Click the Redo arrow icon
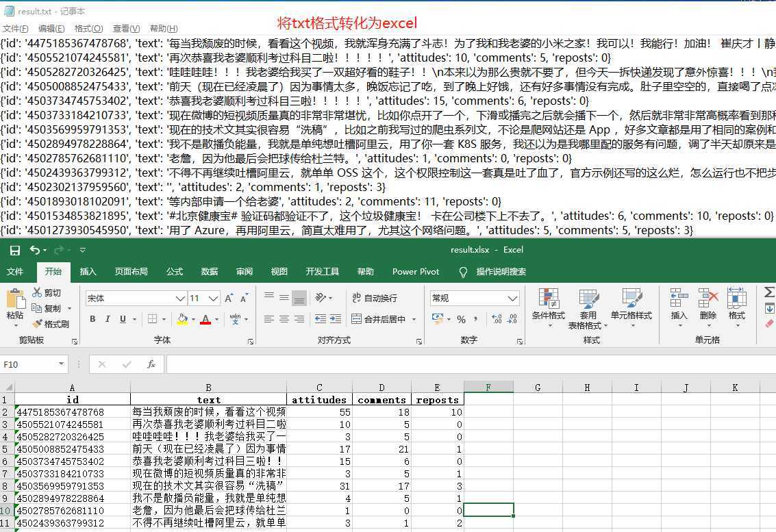The width and height of the screenshot is (776, 532). [x=59, y=250]
